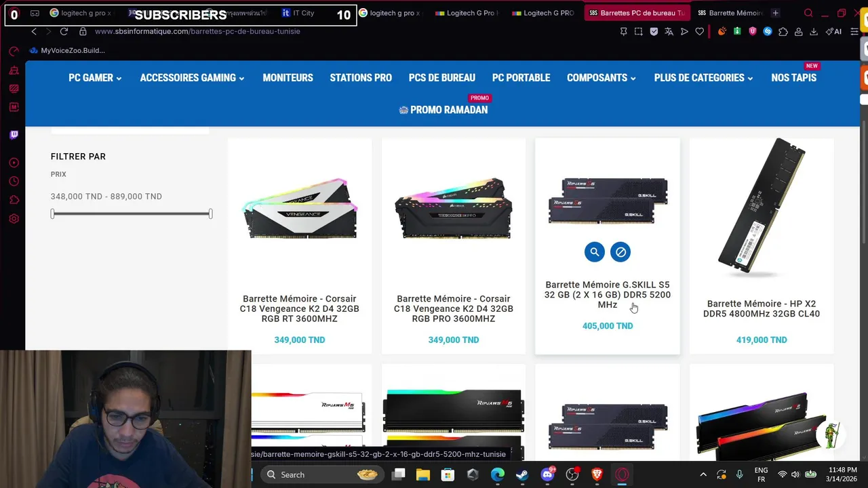
Task: Click the Corsair Vengeance RGB PRO image
Action: (454, 209)
